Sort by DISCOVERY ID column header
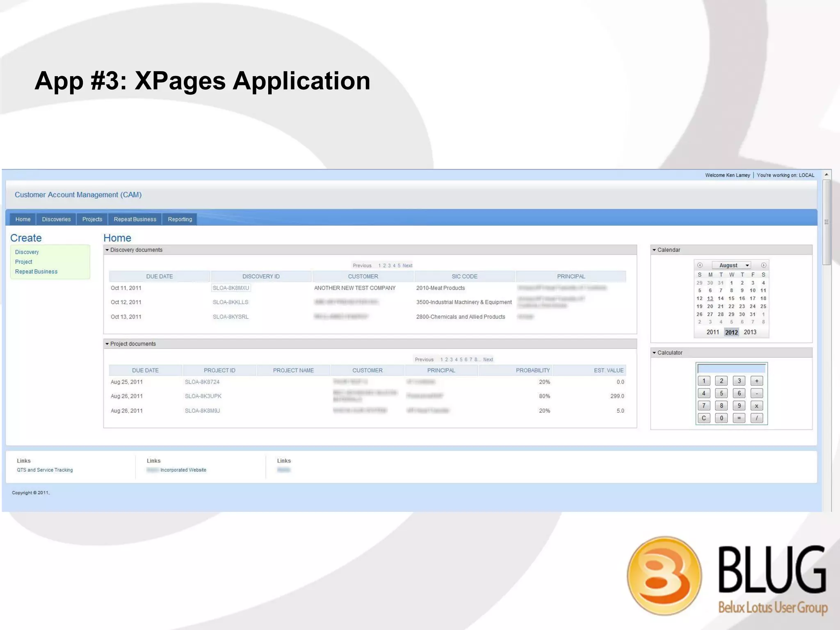The image size is (840, 630). click(x=261, y=277)
